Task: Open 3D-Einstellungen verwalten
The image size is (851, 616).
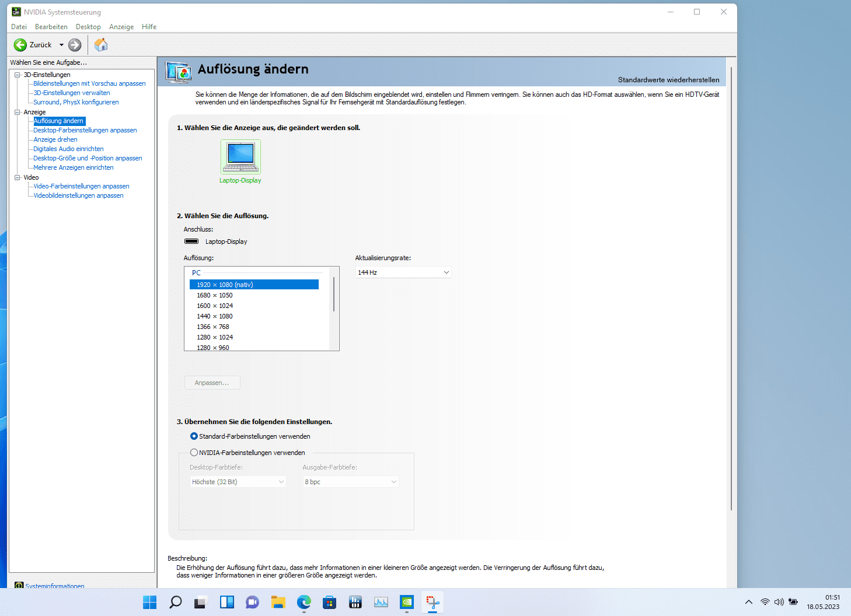Action: click(72, 93)
